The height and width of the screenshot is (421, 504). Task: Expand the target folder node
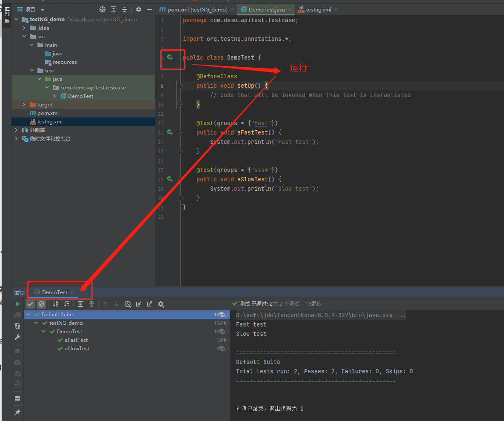click(24, 104)
